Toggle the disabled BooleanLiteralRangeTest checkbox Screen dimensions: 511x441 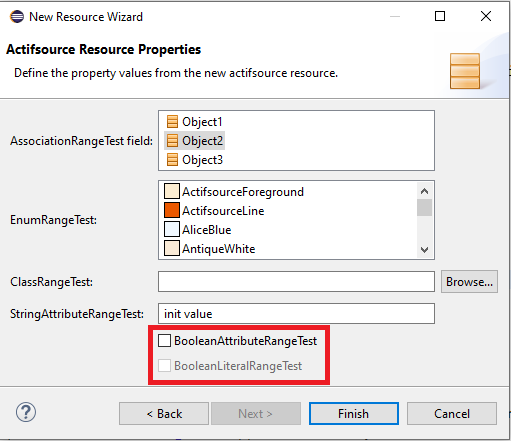(x=164, y=366)
